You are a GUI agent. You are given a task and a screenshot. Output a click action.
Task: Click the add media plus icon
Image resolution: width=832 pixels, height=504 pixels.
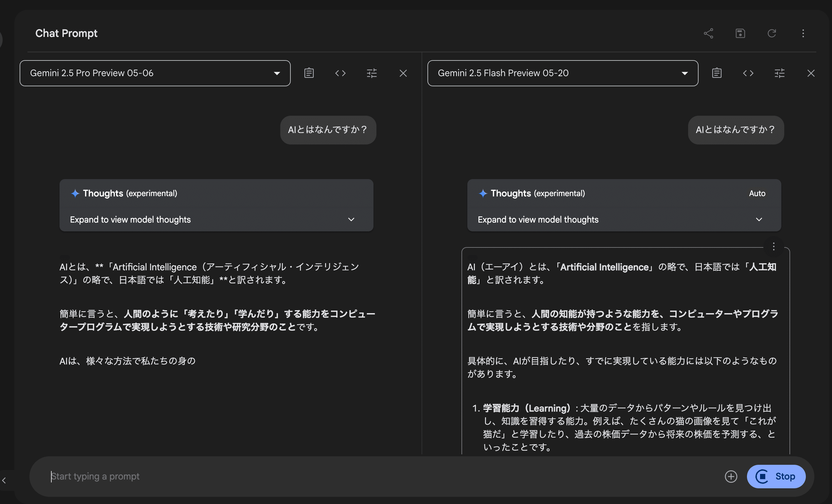731,476
